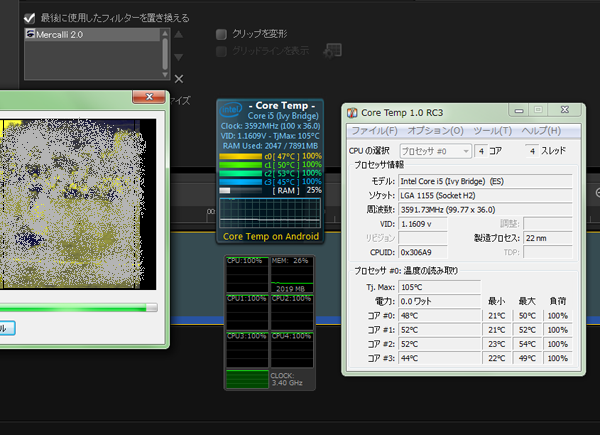Click the Core Temp on Android link
Image resolution: width=600 pixels, height=435 pixels.
pyautogui.click(x=271, y=236)
